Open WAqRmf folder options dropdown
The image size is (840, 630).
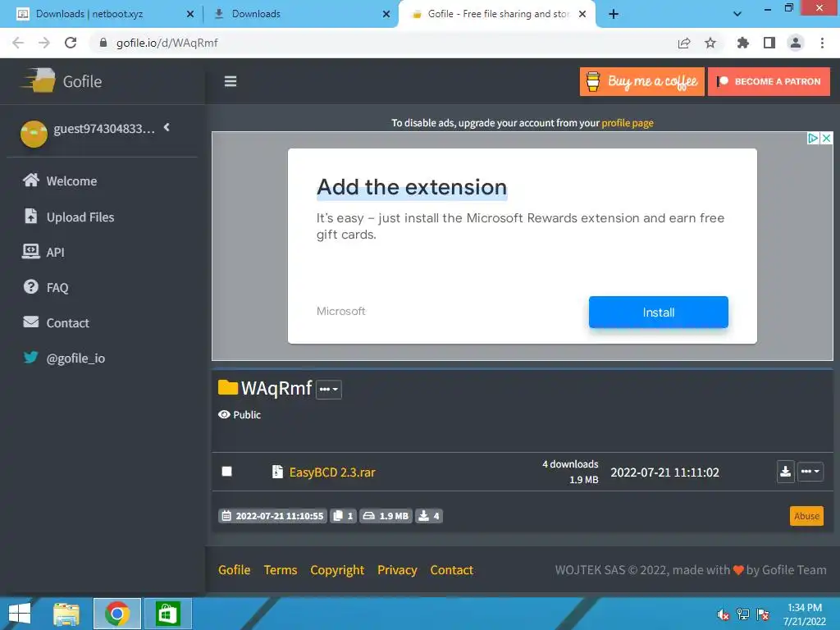pos(328,389)
